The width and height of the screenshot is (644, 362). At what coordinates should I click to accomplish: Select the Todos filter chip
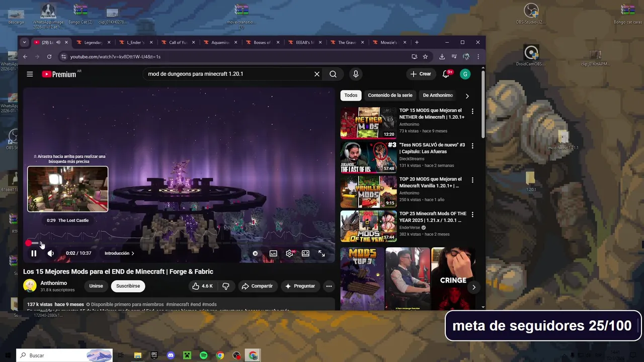click(351, 95)
